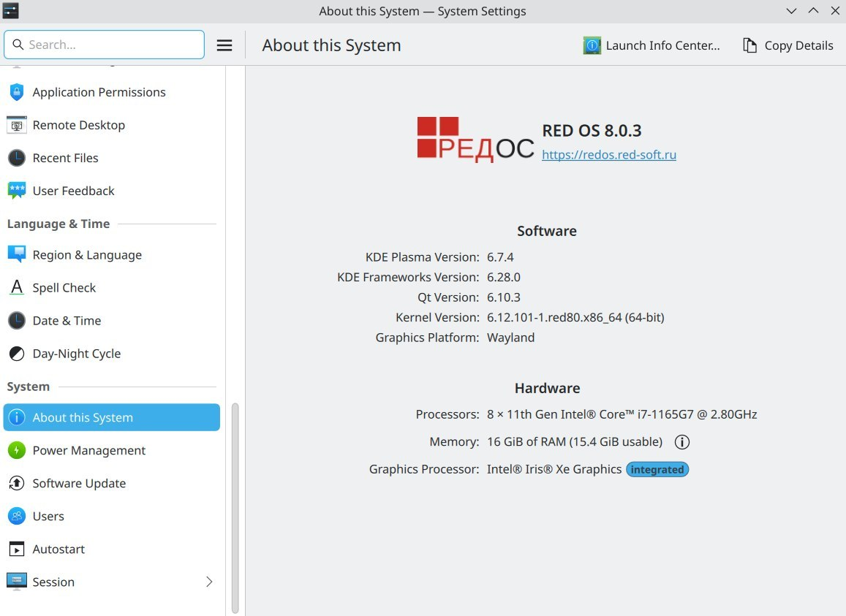Open Power Management settings
This screenshot has width=846, height=616.
[112, 450]
